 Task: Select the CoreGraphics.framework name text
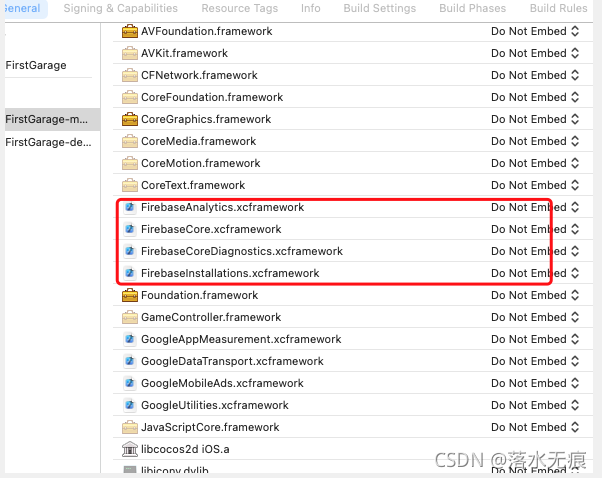pyautogui.click(x=206, y=119)
